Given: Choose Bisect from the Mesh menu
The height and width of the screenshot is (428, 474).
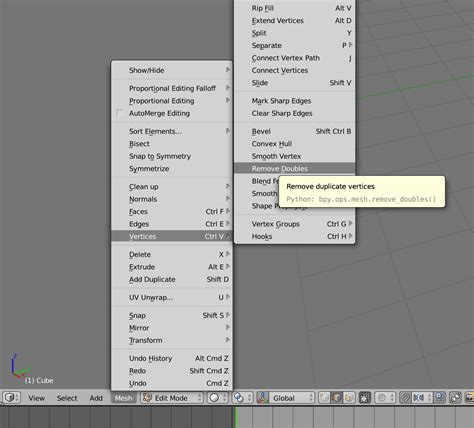Looking at the screenshot, I should (x=172, y=144).
